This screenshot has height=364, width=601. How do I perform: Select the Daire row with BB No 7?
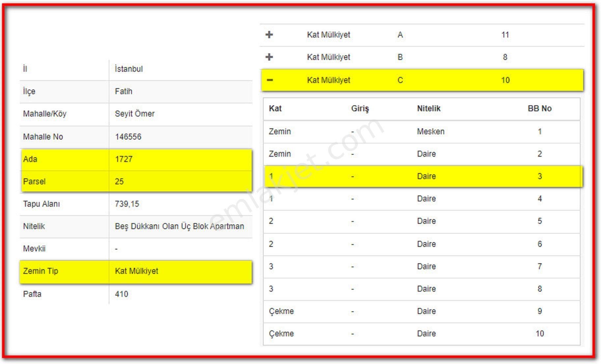click(421, 267)
